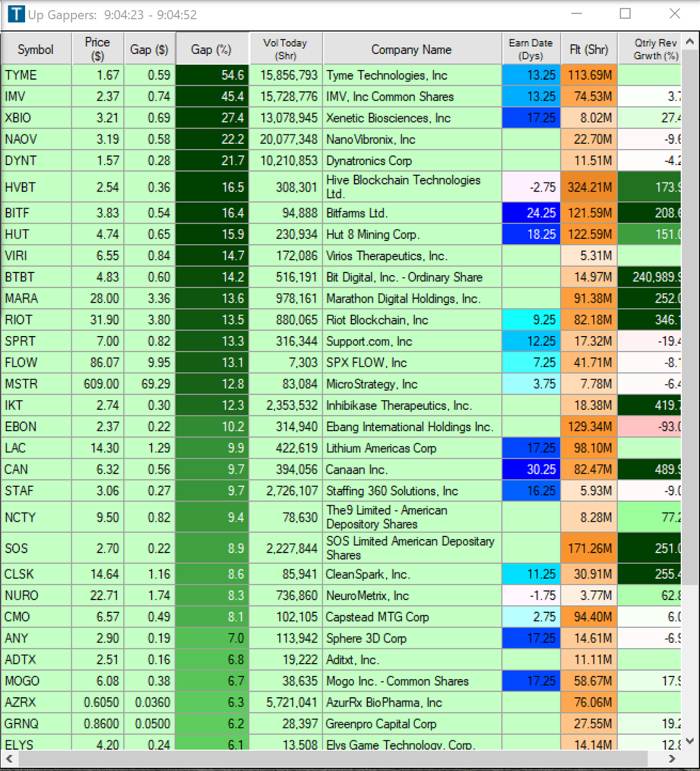This screenshot has height=771, width=700.
Task: Select the IMV symbol cell
Action: (36, 96)
